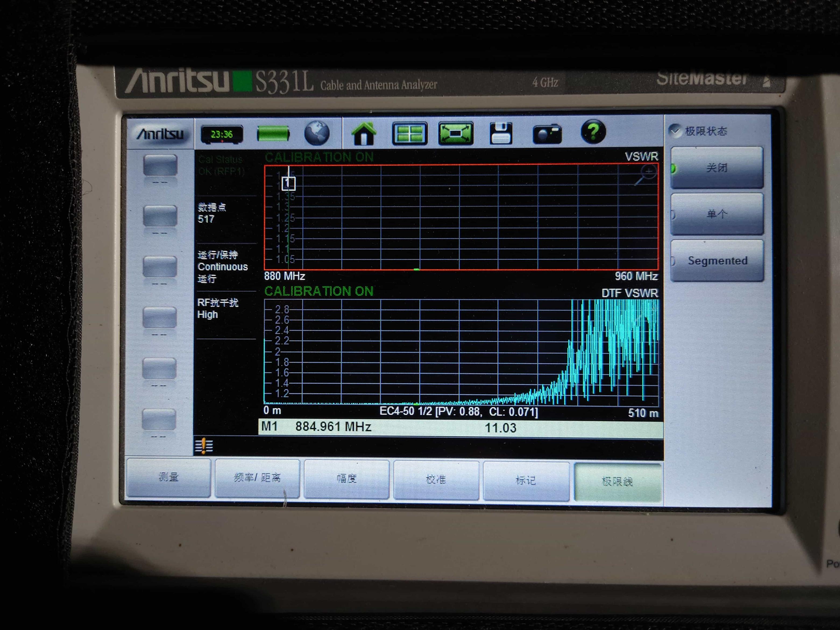Open the 频率/距离 menu
The image size is (840, 630).
[257, 478]
